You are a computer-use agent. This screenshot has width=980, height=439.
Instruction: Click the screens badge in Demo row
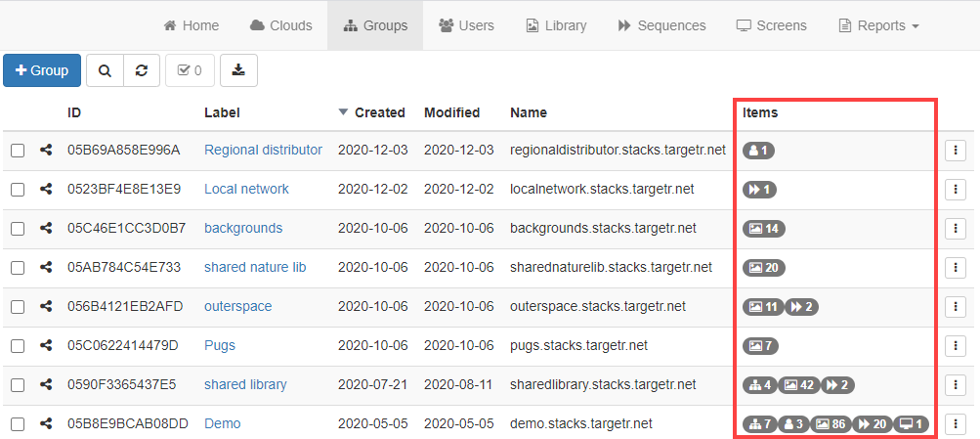click(911, 424)
